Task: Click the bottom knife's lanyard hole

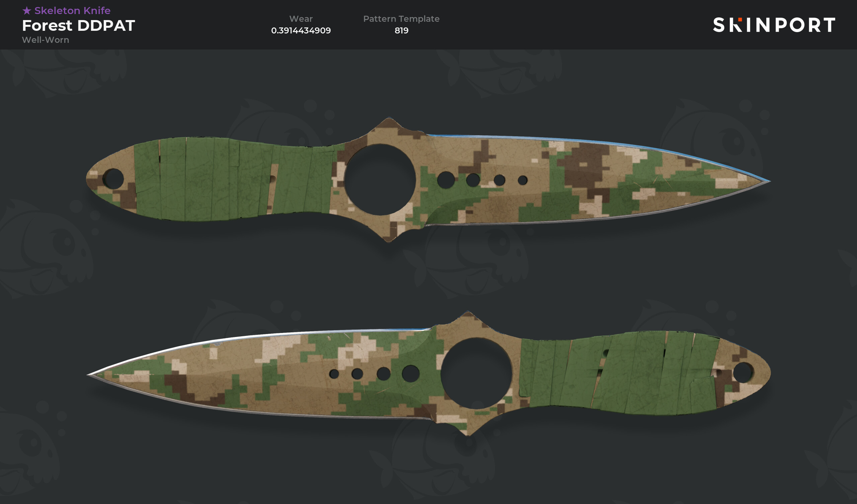Action: (743, 372)
